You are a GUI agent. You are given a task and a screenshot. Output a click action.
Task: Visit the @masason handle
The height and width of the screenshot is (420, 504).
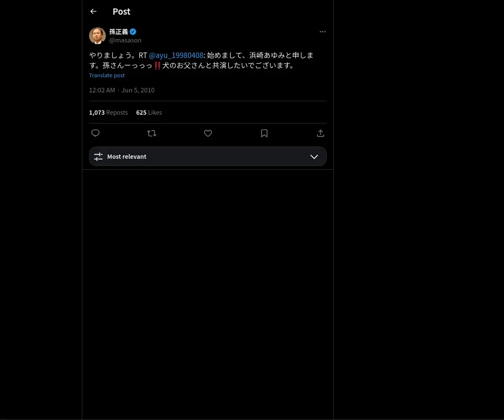[x=125, y=40]
